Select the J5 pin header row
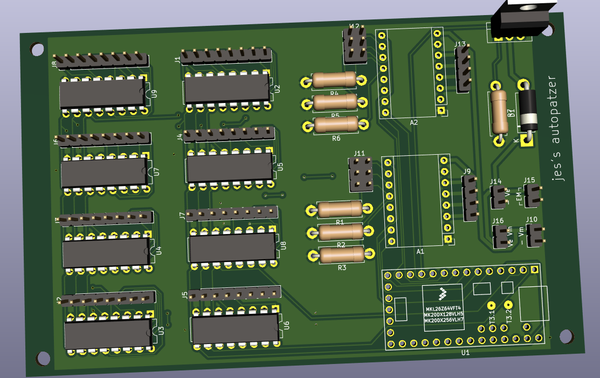This screenshot has width=600, height=378. (235, 294)
